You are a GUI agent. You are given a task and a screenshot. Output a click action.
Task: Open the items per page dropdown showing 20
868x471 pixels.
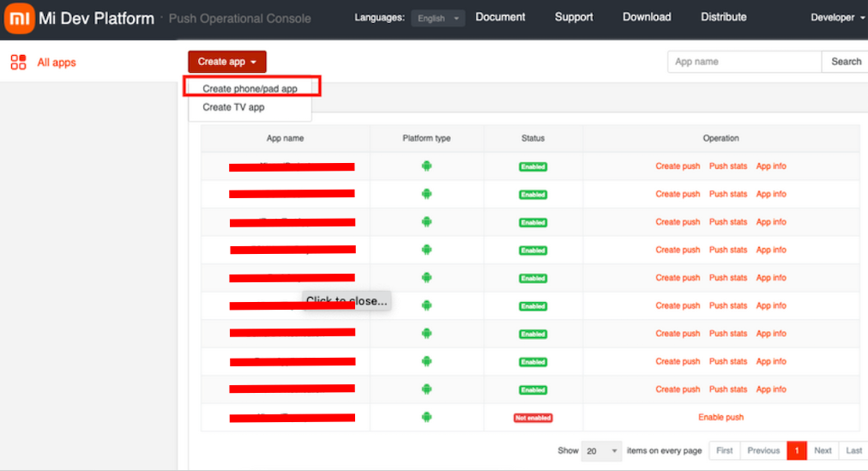(600, 451)
